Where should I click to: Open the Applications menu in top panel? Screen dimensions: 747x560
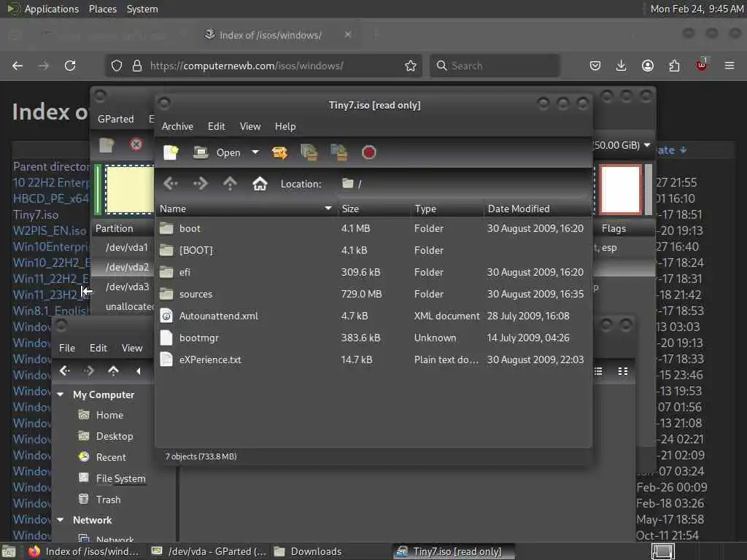[x=52, y=9]
